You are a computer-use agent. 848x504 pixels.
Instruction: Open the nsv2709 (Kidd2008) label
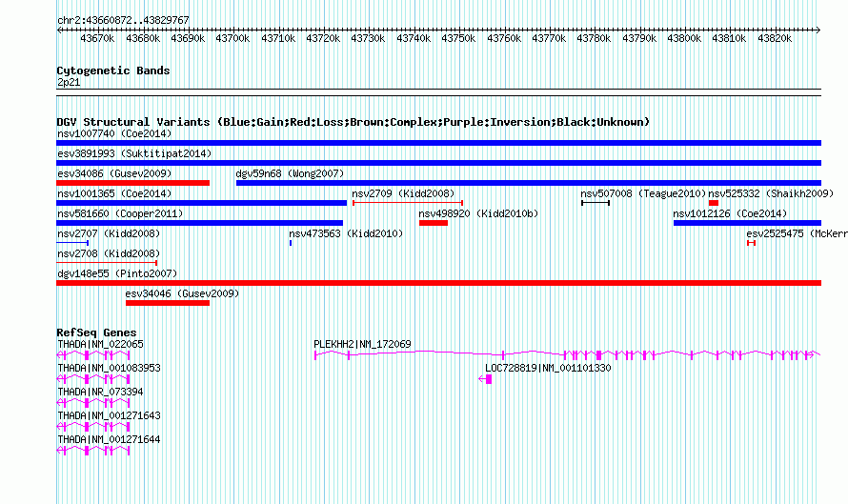coord(403,193)
